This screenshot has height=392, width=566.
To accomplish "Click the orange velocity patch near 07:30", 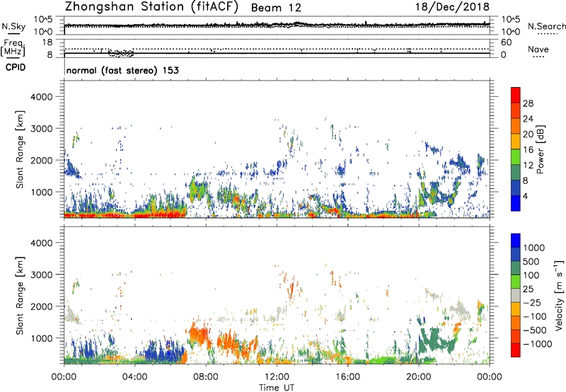I will click(x=199, y=334).
